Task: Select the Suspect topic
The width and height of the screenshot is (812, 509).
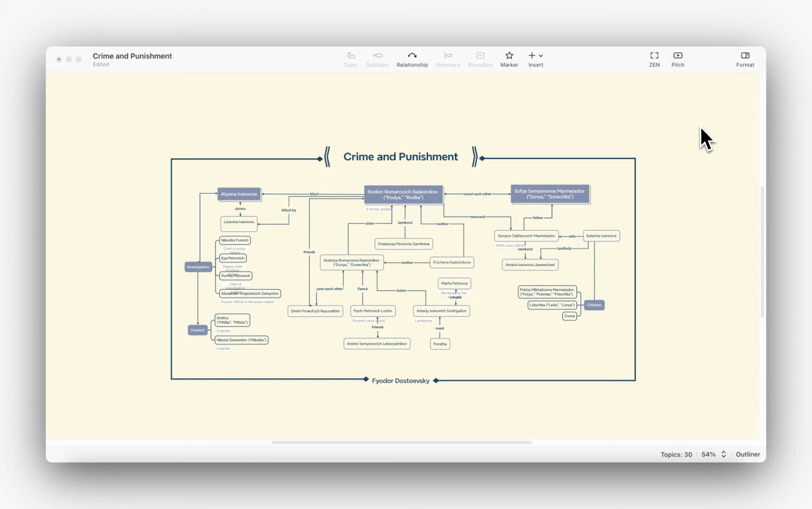Action: click(x=198, y=330)
